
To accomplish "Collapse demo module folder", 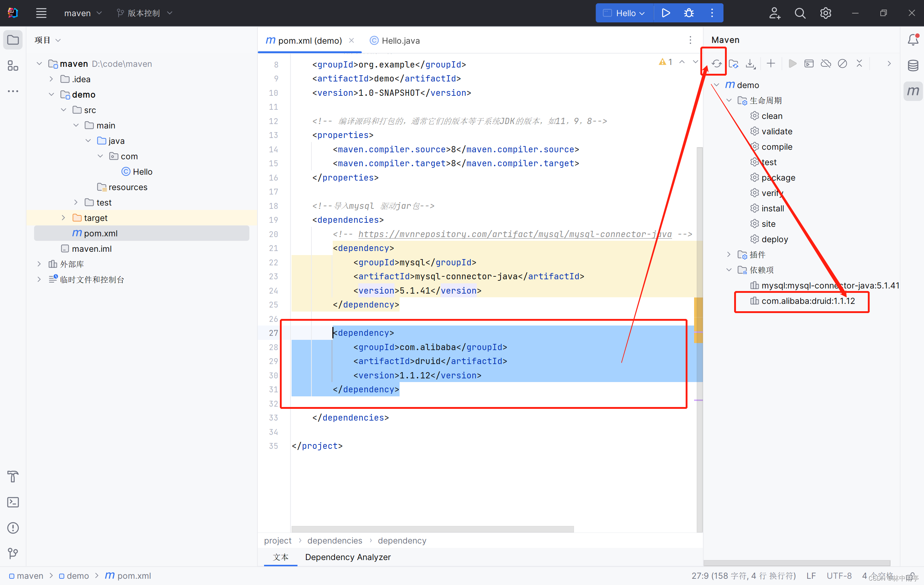I will pyautogui.click(x=51, y=94).
